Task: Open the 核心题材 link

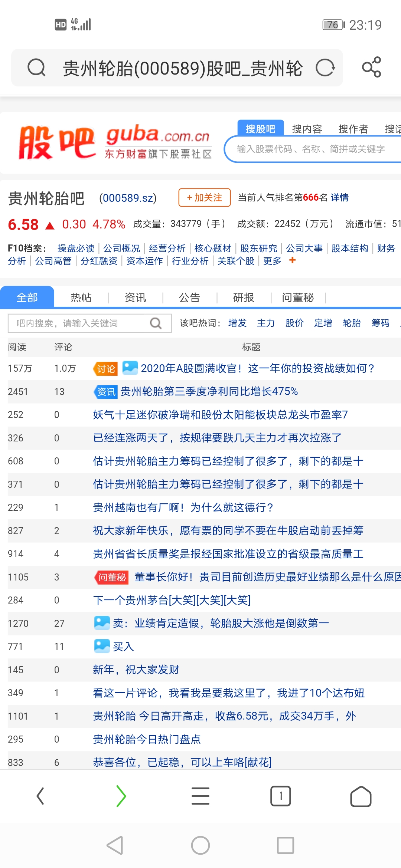Action: pyautogui.click(x=213, y=248)
